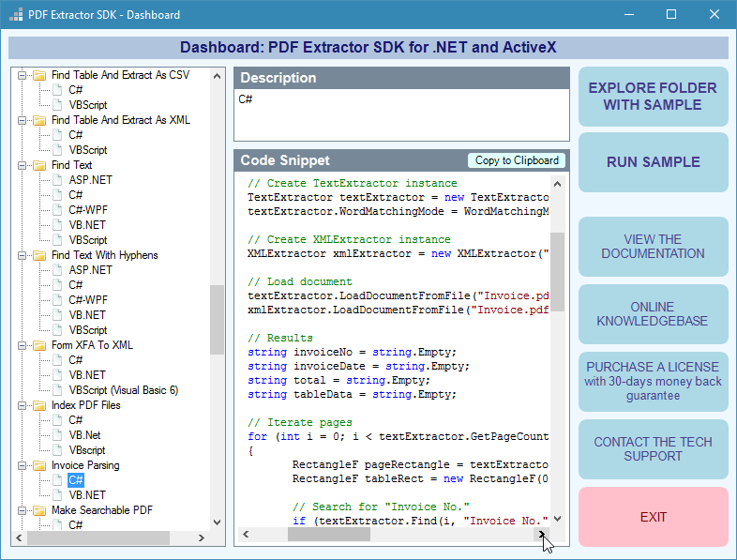Click code snippet horizontal scrollbar thumb
The height and width of the screenshot is (560, 737).
coord(329,534)
